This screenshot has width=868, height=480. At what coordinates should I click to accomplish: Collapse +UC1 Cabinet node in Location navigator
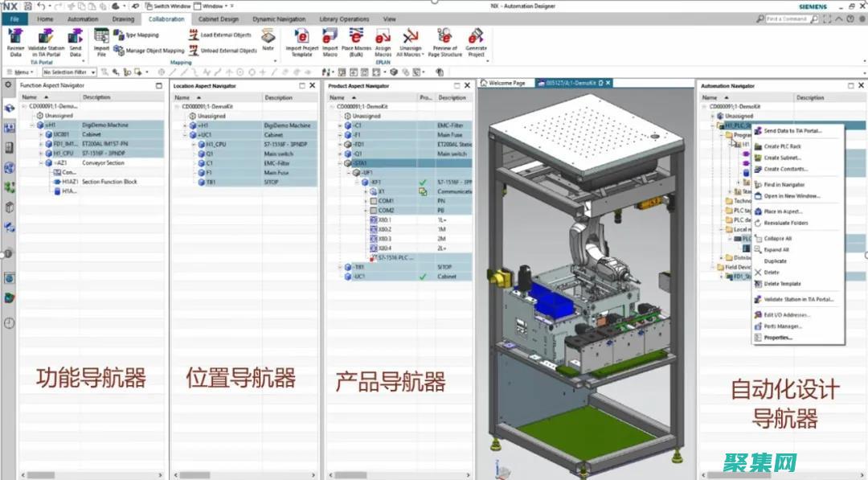(x=186, y=135)
